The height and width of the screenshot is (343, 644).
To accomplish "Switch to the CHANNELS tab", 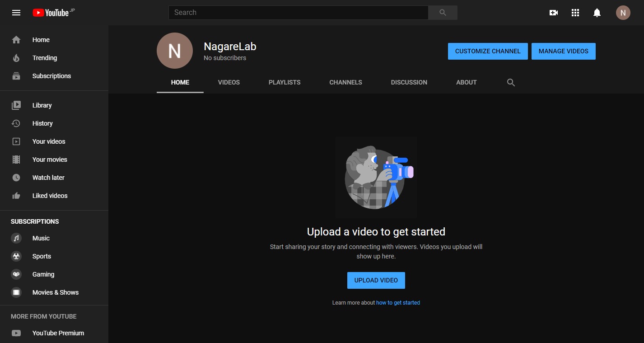I will [346, 82].
